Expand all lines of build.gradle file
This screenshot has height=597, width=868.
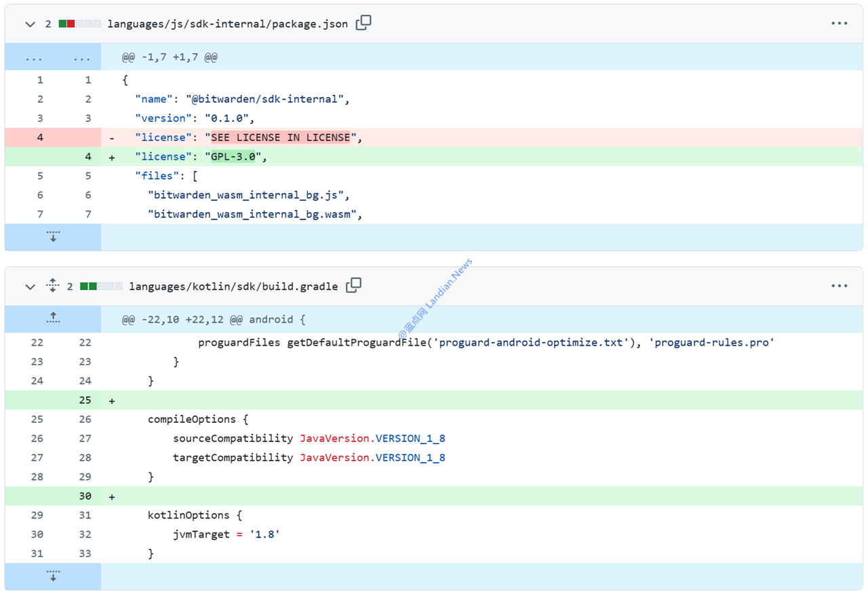[x=53, y=286]
